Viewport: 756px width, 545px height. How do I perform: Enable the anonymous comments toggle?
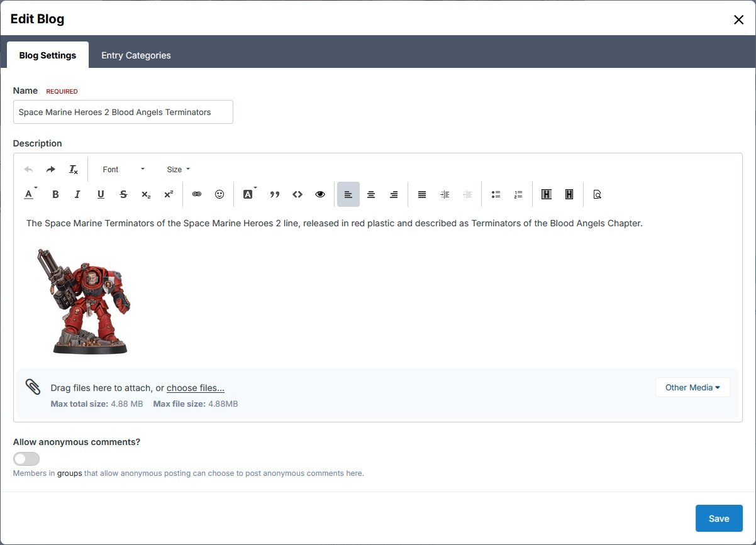coord(26,459)
